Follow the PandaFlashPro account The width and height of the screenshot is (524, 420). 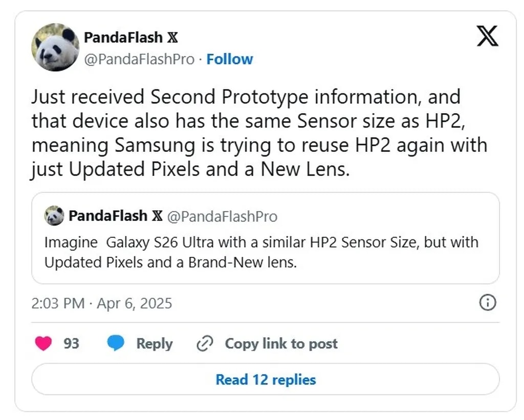(229, 59)
